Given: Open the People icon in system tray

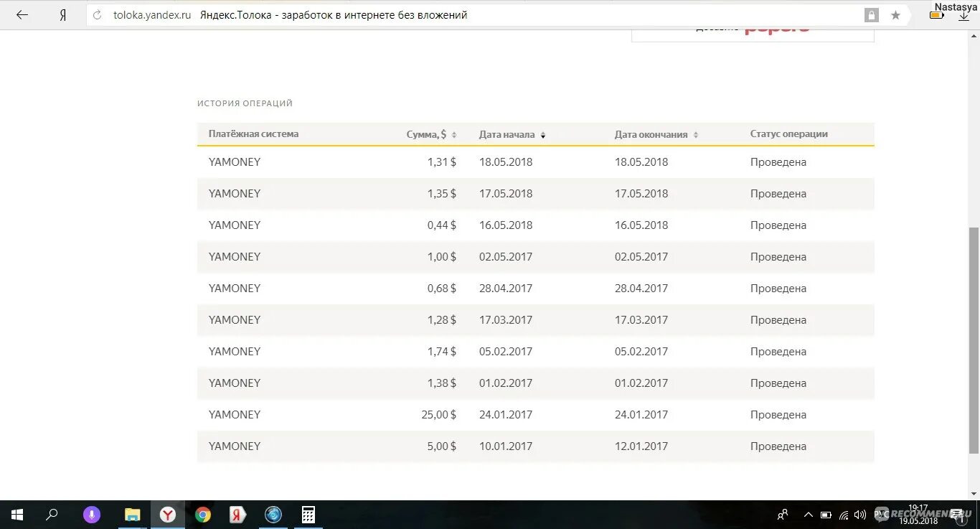Looking at the screenshot, I should [x=783, y=515].
